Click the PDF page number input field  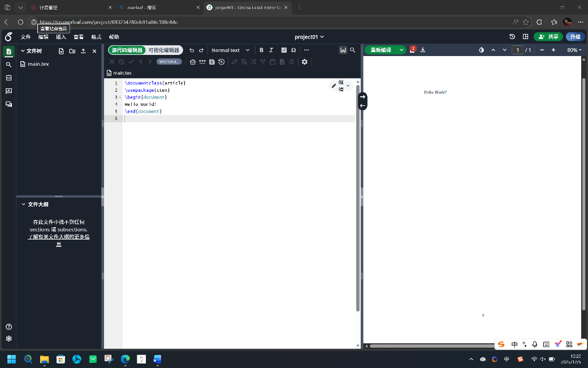pyautogui.click(x=517, y=50)
